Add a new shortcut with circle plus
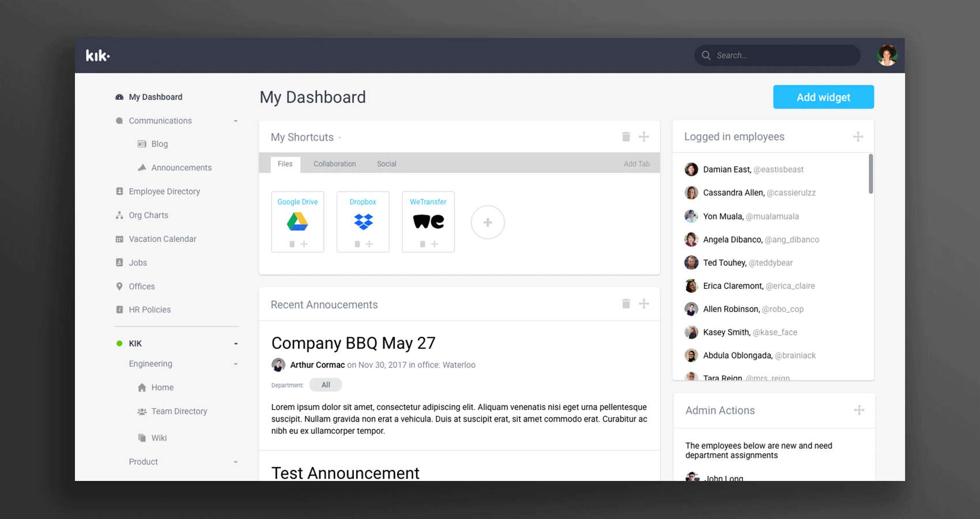 [488, 222]
